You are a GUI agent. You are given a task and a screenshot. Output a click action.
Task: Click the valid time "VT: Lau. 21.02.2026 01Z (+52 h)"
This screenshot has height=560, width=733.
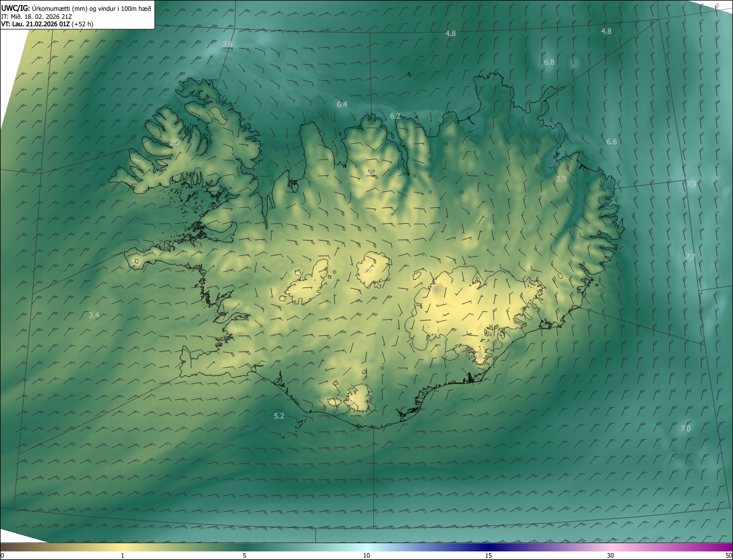click(x=48, y=24)
